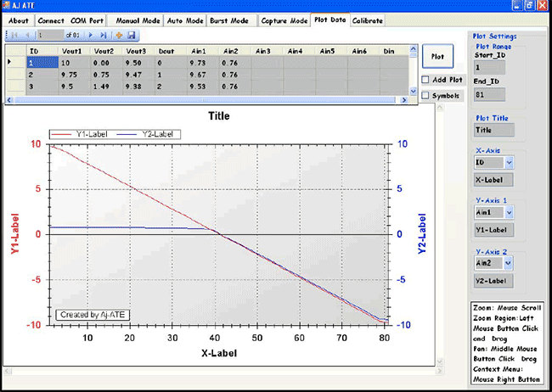The width and height of the screenshot is (552, 392).
Task: Click the AJ ATE title bar app icon
Action: point(6,5)
